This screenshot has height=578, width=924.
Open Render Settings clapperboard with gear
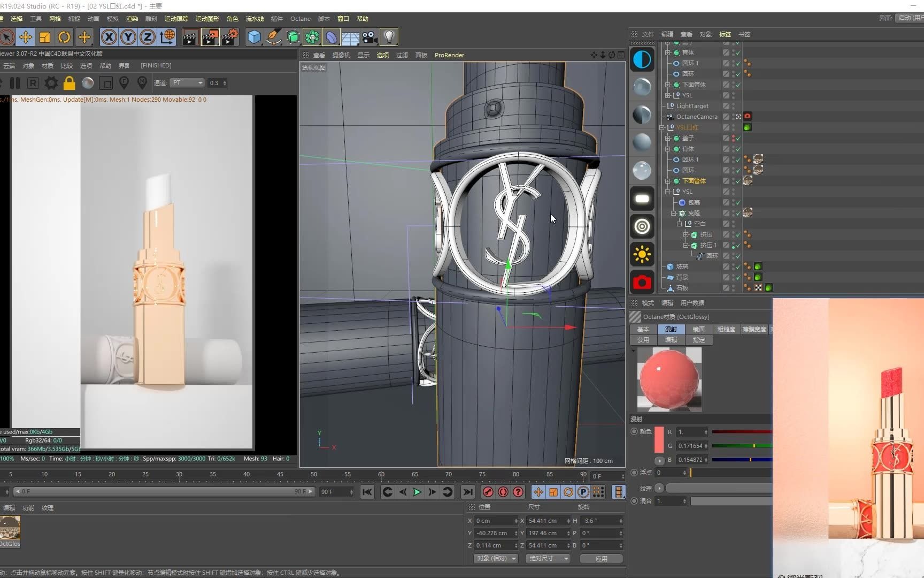230,37
